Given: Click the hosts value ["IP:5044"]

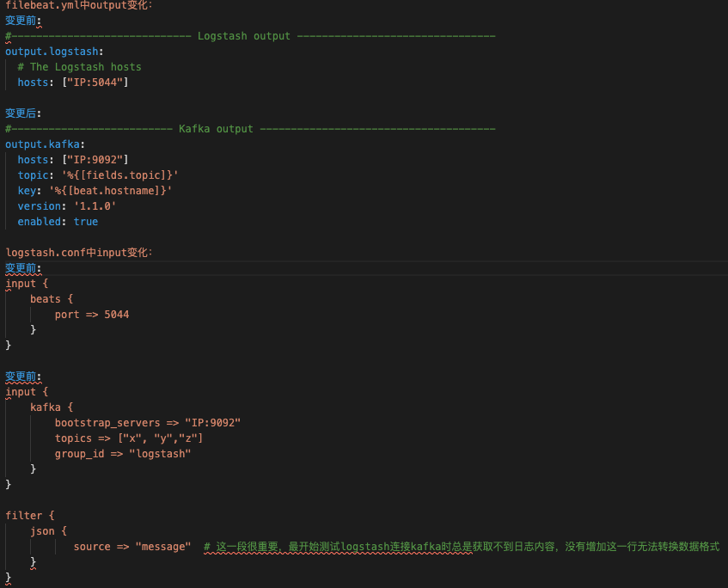Looking at the screenshot, I should pyautogui.click(x=95, y=83).
